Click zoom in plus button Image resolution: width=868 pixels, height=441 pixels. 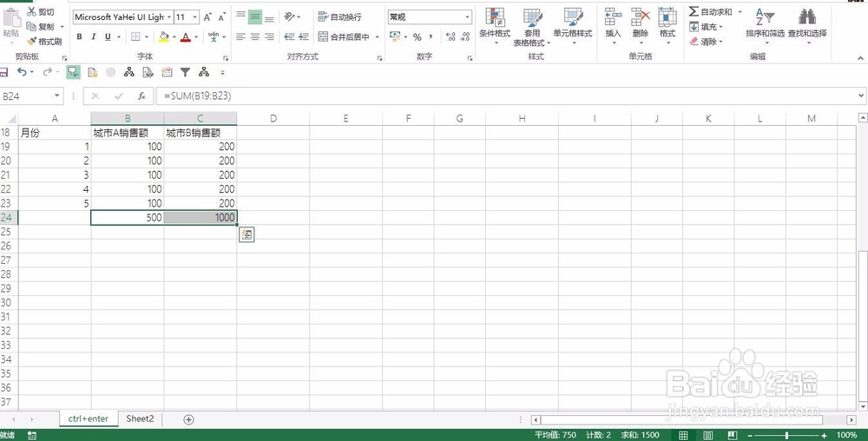(x=825, y=436)
